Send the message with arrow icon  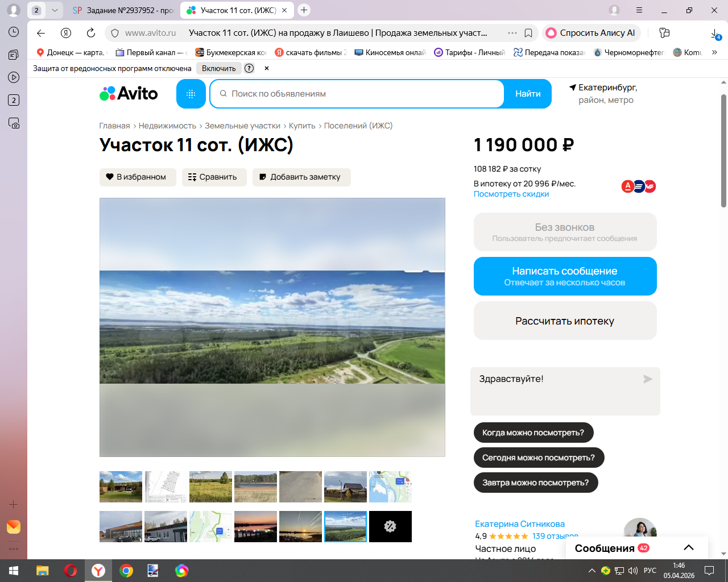(x=648, y=379)
